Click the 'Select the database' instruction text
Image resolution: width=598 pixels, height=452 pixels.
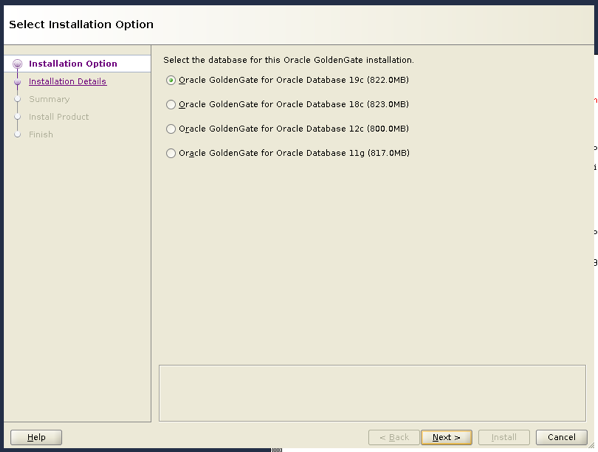click(x=288, y=60)
